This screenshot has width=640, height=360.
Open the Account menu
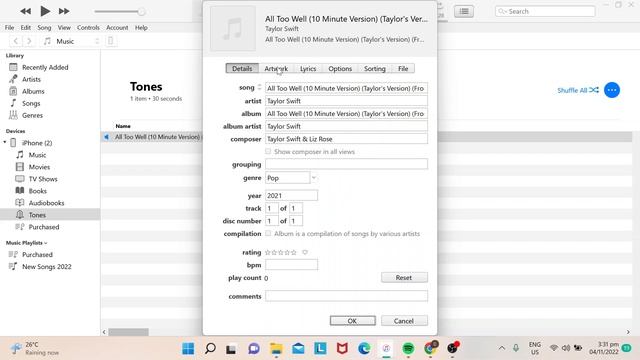tap(117, 28)
